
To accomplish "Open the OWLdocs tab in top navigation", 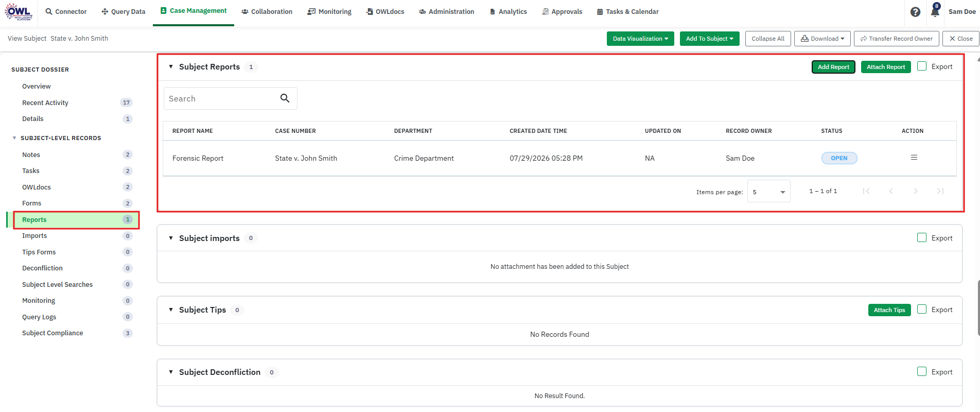I will click(385, 11).
